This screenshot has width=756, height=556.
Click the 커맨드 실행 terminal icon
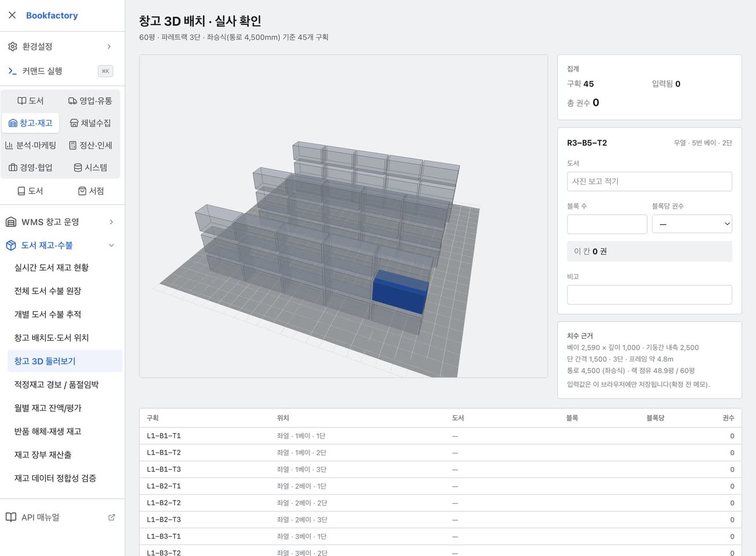pyautogui.click(x=12, y=71)
